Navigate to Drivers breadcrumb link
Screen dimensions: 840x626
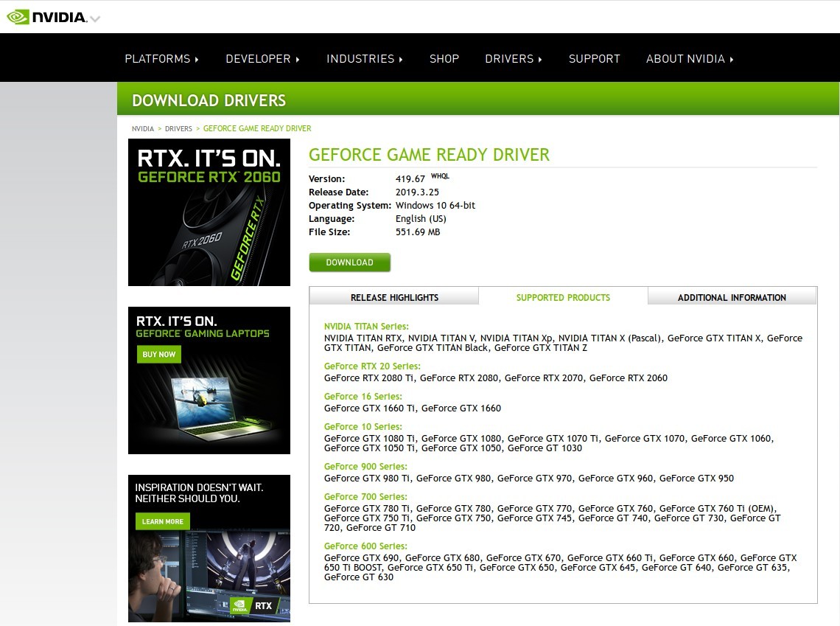point(178,129)
